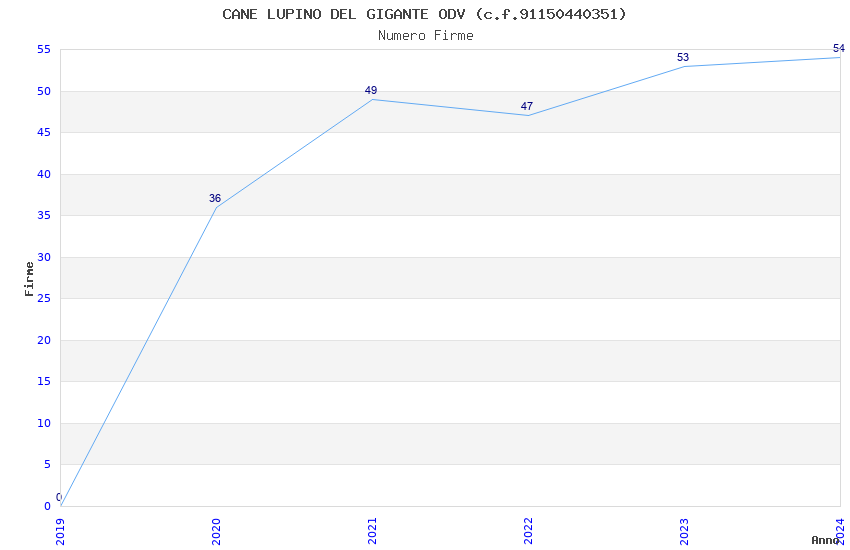
Task: Click the chart title CANE LUPINO DEL GIGANTE ODV
Action: 424,14
